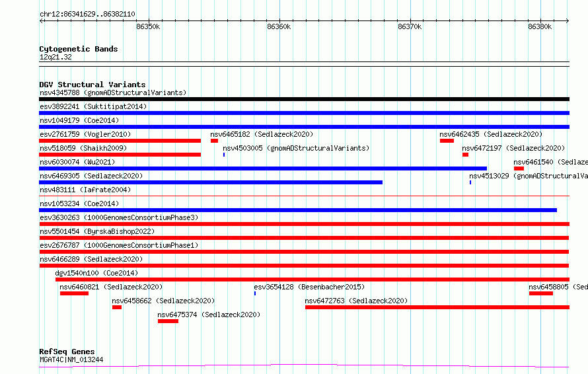This screenshot has height=374, width=588.
Task: Click the 86380k ruler tick label
Action: (x=540, y=26)
